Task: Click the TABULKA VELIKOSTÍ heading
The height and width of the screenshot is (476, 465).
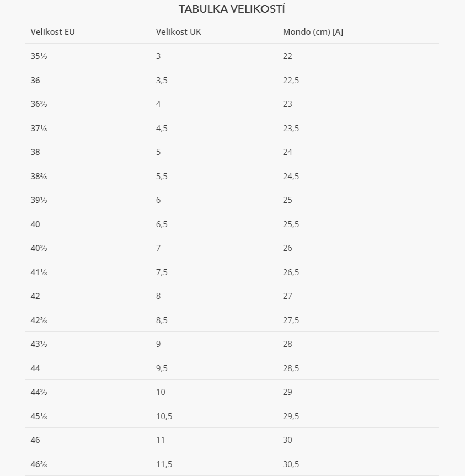Action: [x=232, y=9]
